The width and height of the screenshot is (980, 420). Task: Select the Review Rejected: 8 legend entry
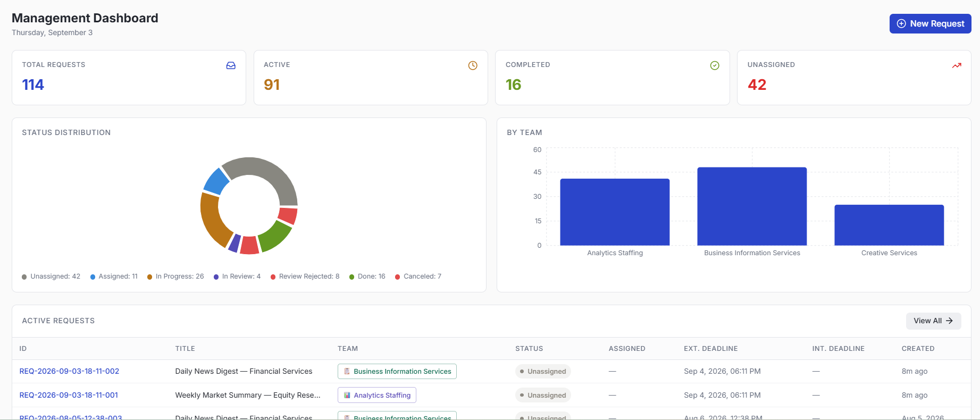(305, 276)
